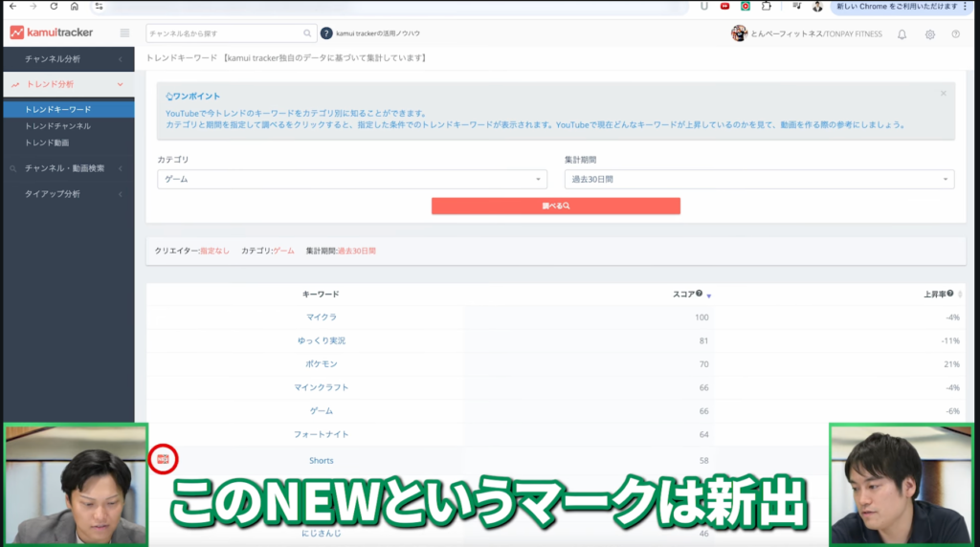Go to browser home icon
Image resolution: width=980 pixels, height=547 pixels.
[x=75, y=7]
